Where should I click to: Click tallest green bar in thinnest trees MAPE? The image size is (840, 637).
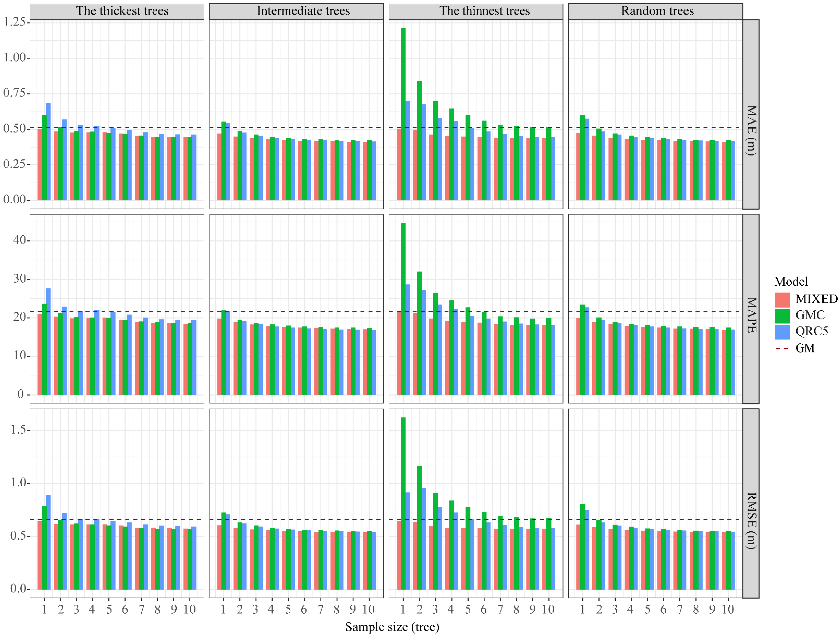click(403, 308)
